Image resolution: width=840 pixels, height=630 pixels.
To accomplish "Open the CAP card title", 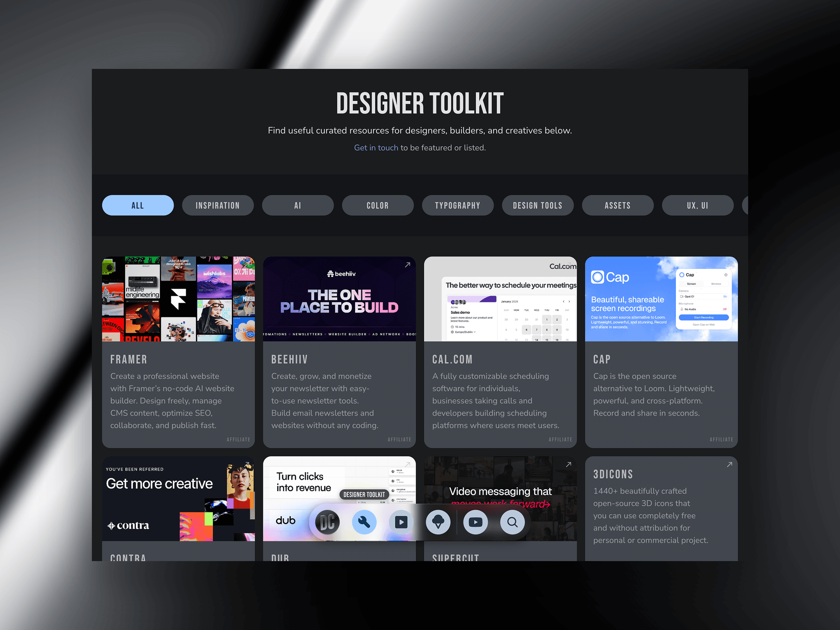I will [x=602, y=360].
